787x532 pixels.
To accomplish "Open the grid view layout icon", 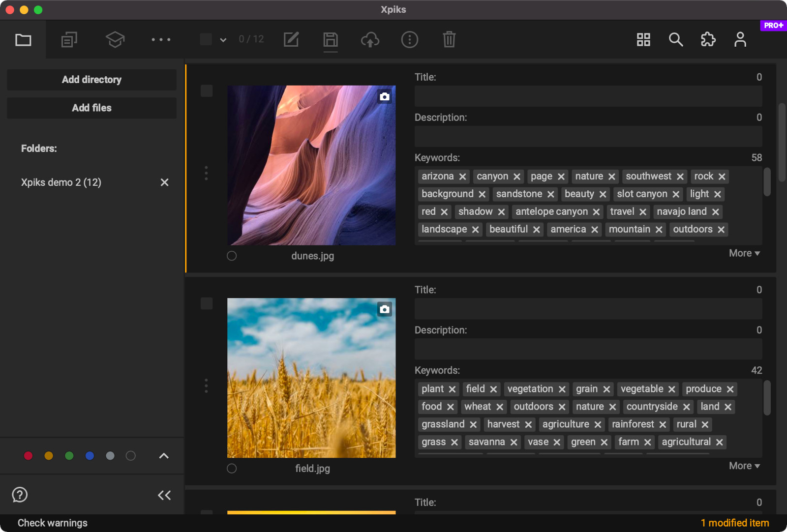I will click(643, 39).
